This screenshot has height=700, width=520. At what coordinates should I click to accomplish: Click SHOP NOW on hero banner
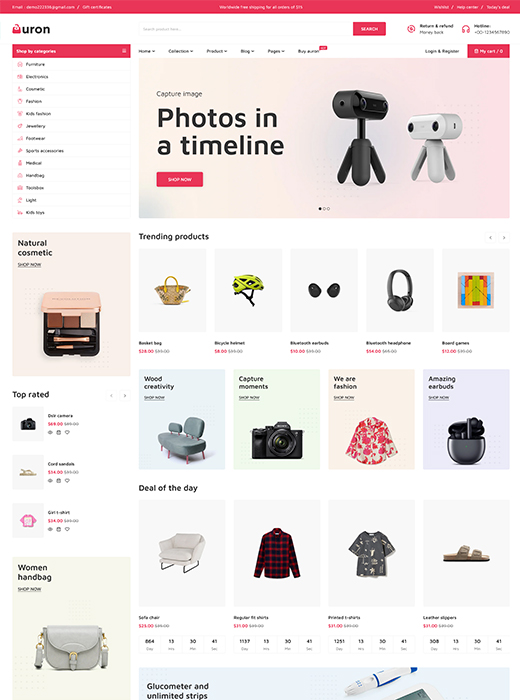(179, 179)
